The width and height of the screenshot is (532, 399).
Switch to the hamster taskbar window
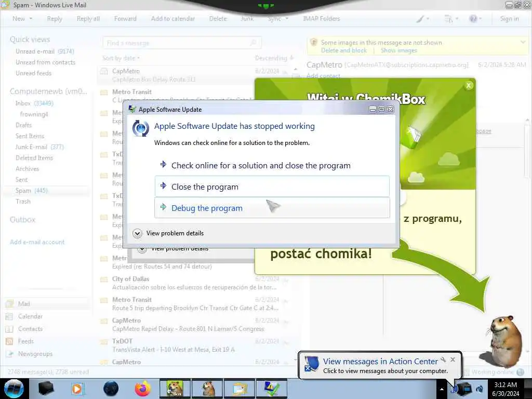(x=207, y=389)
